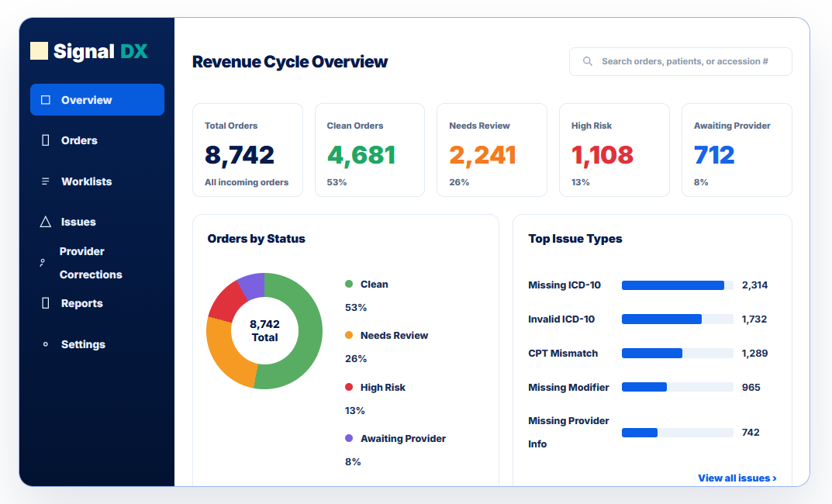Focus the search orders input field
This screenshot has width=832, height=504.
point(681,61)
